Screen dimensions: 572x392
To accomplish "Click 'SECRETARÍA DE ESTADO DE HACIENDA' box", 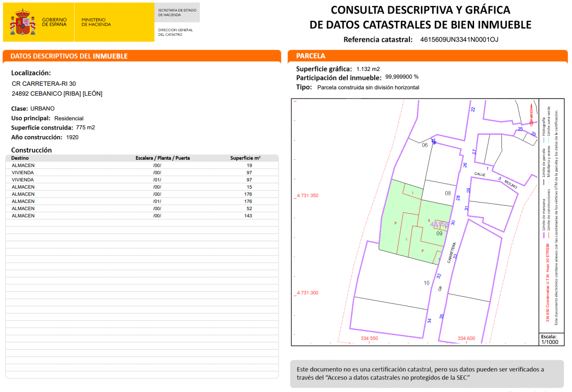I will 177,13.
